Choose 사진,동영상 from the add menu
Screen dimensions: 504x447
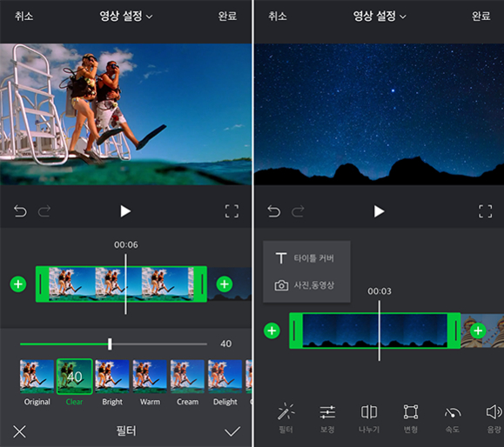pos(305,285)
